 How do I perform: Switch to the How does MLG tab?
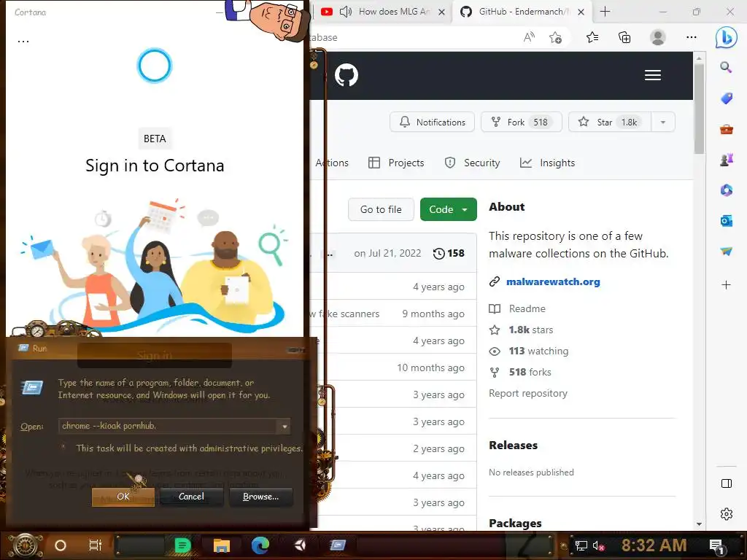point(394,12)
